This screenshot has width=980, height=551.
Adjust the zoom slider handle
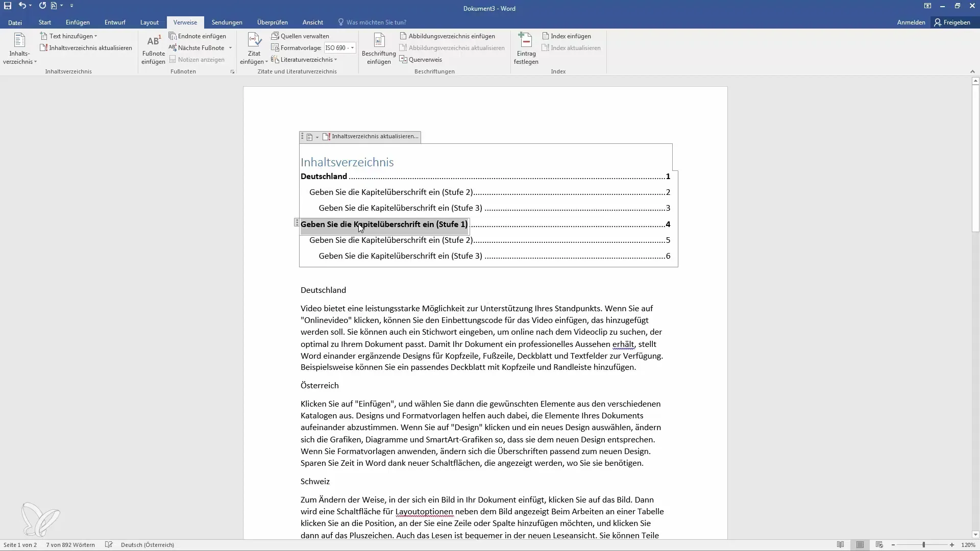pos(923,545)
